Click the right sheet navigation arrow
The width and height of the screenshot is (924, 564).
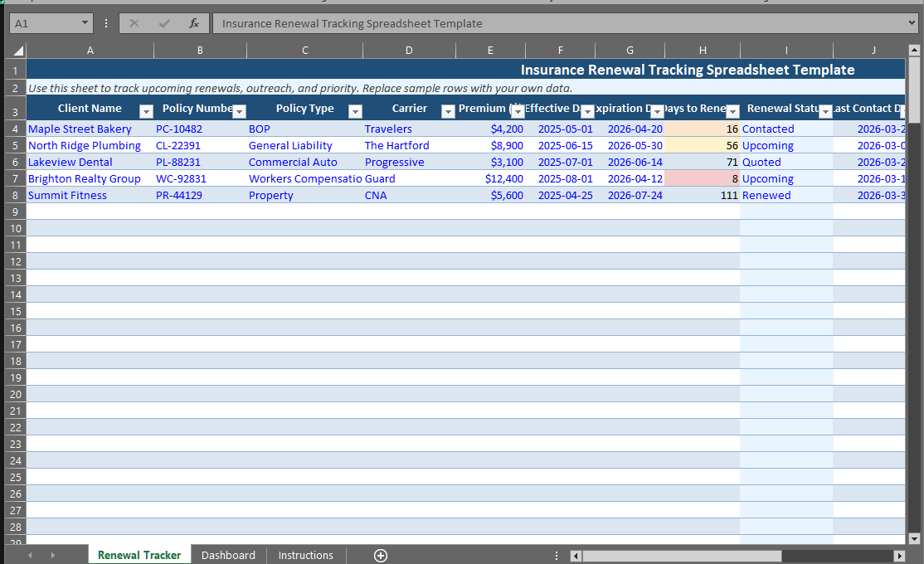click(x=52, y=555)
